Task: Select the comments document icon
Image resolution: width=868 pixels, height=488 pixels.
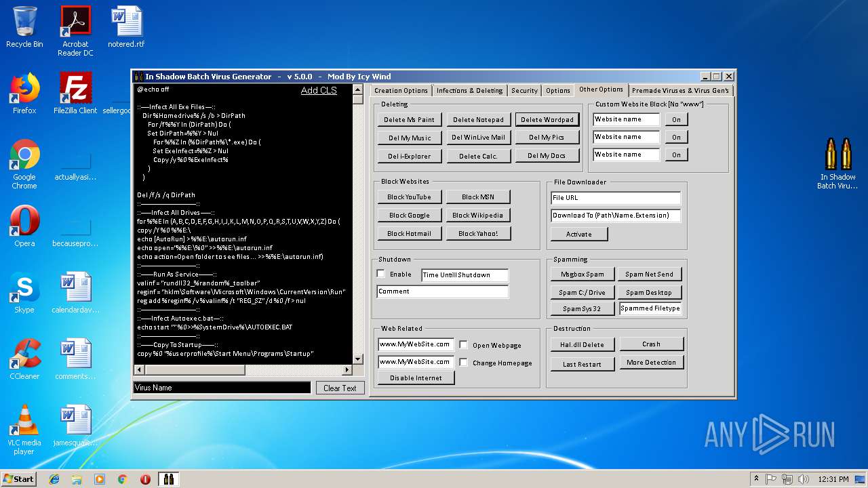Action: pos(75,359)
